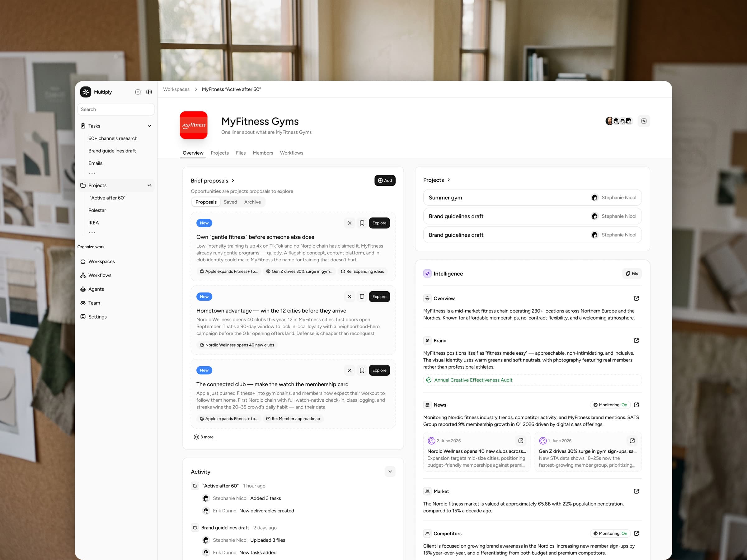
Task: Click the new item plus icon in sidebar header
Action: pyautogui.click(x=138, y=92)
